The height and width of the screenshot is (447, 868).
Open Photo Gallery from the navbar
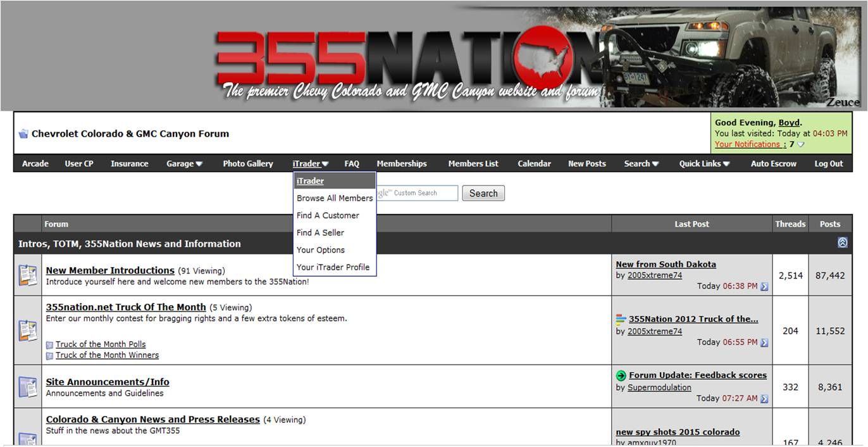click(248, 163)
